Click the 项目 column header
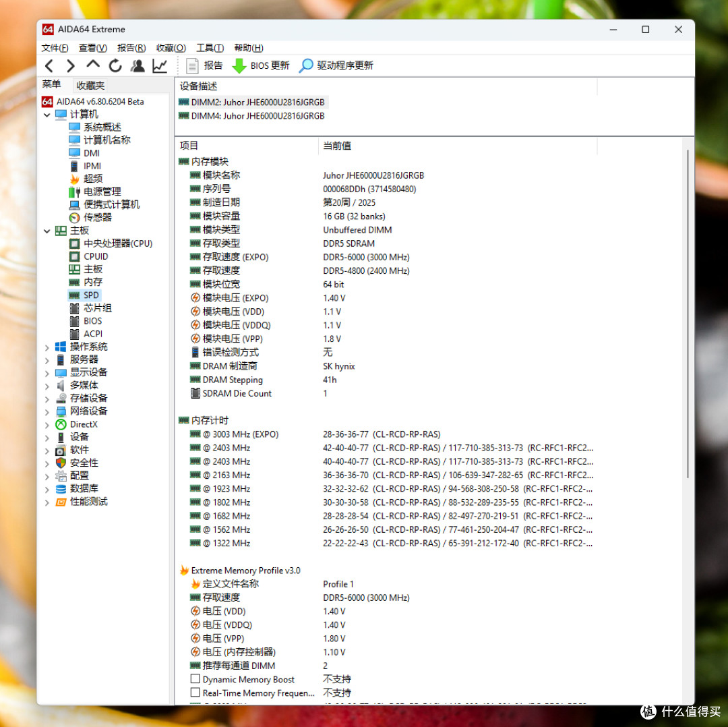The width and height of the screenshot is (728, 727). click(x=247, y=146)
